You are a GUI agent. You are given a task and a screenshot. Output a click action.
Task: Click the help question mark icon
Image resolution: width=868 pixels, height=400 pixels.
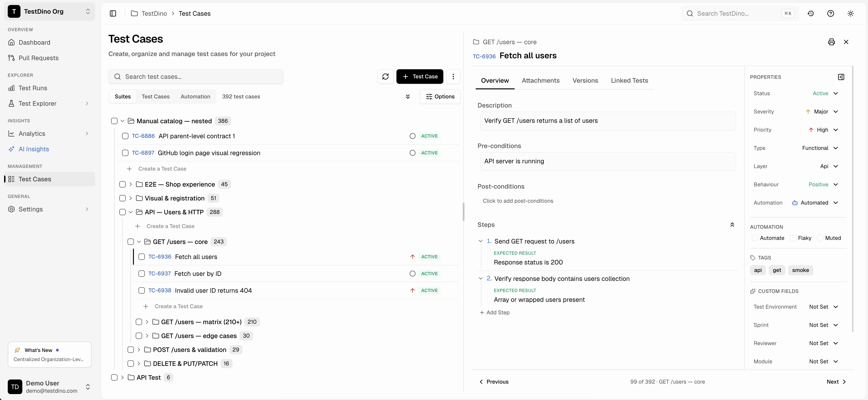831,13
